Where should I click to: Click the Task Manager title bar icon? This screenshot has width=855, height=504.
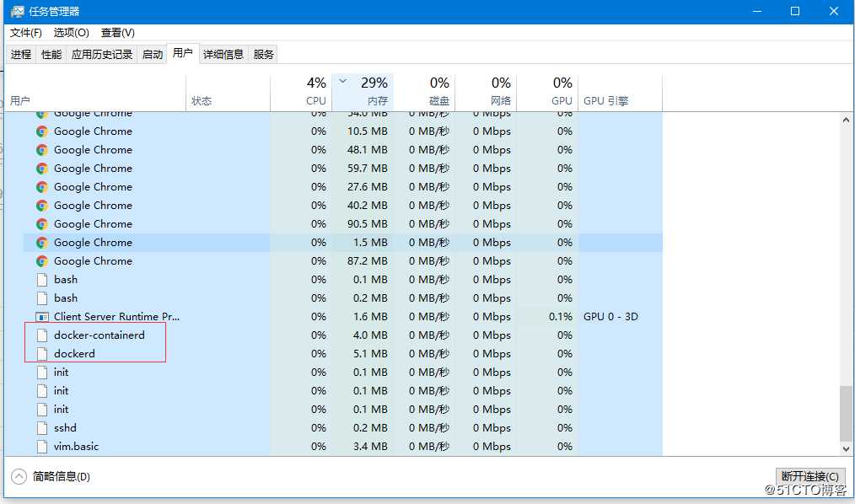click(x=17, y=12)
